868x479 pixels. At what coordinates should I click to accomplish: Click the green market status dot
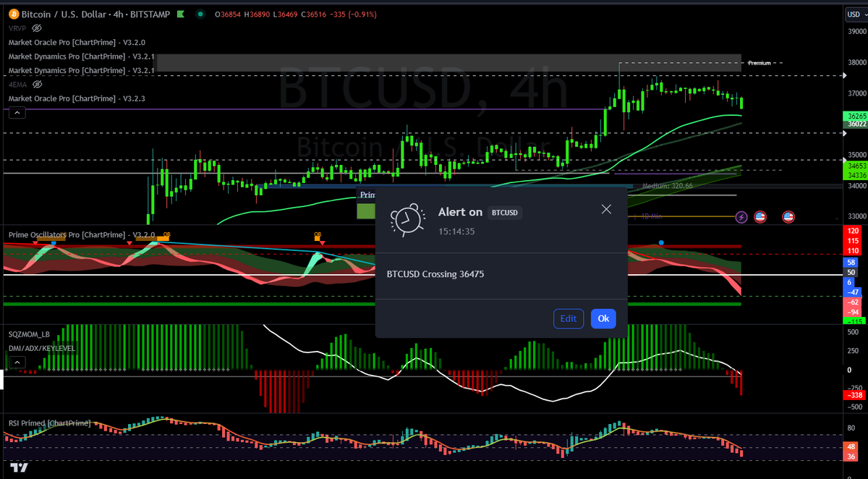click(x=200, y=14)
